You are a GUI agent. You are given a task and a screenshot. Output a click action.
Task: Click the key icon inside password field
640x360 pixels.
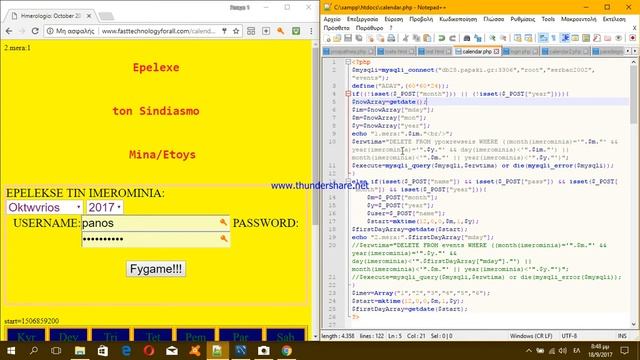[223, 238]
